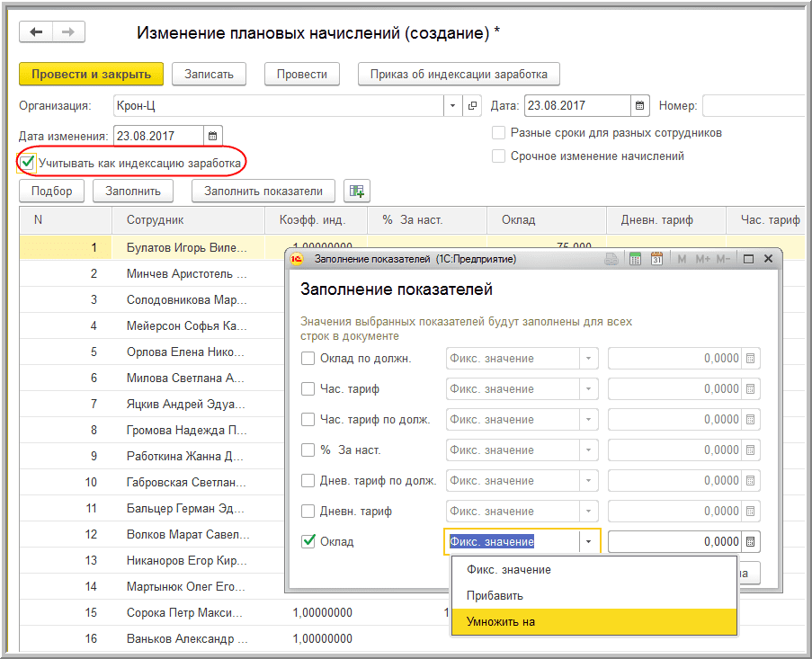Expand the Организация dropdown list

(x=452, y=105)
